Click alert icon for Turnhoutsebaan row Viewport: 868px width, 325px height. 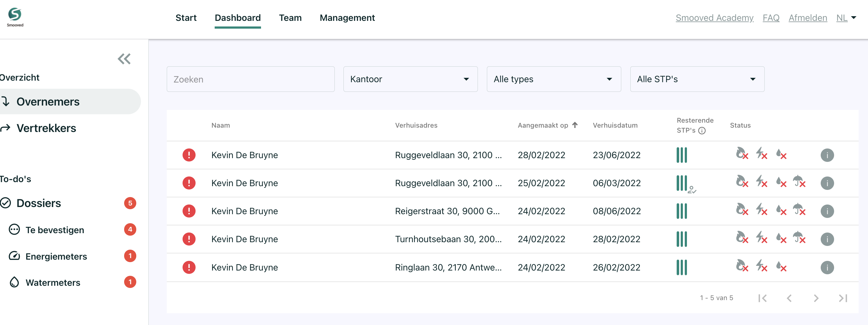[189, 239]
